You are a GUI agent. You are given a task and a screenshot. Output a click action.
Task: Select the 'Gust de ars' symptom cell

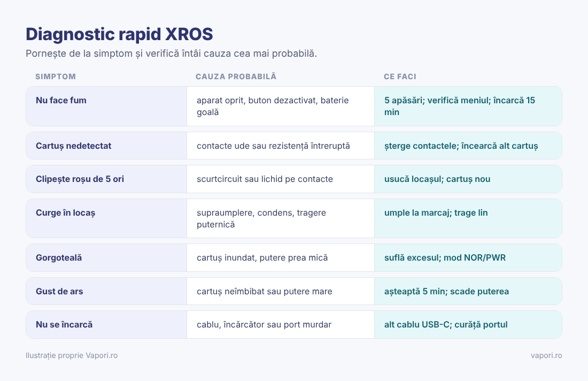(106, 291)
